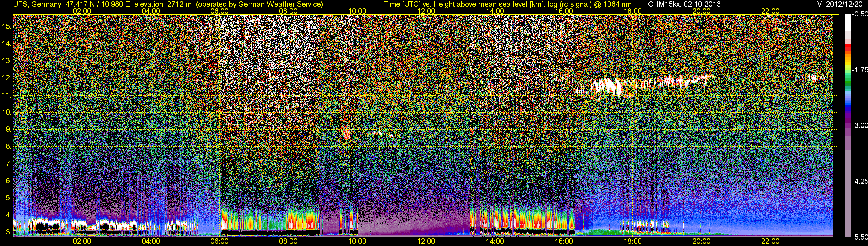Click the -0.50 colorbar scale label
The height and width of the screenshot is (246, 868).
pyautogui.click(x=860, y=14)
